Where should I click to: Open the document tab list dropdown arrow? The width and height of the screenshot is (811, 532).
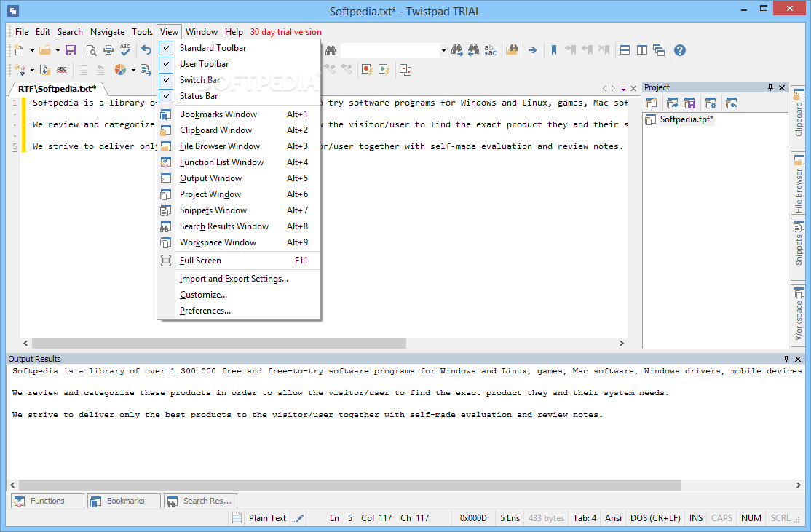coord(623,88)
